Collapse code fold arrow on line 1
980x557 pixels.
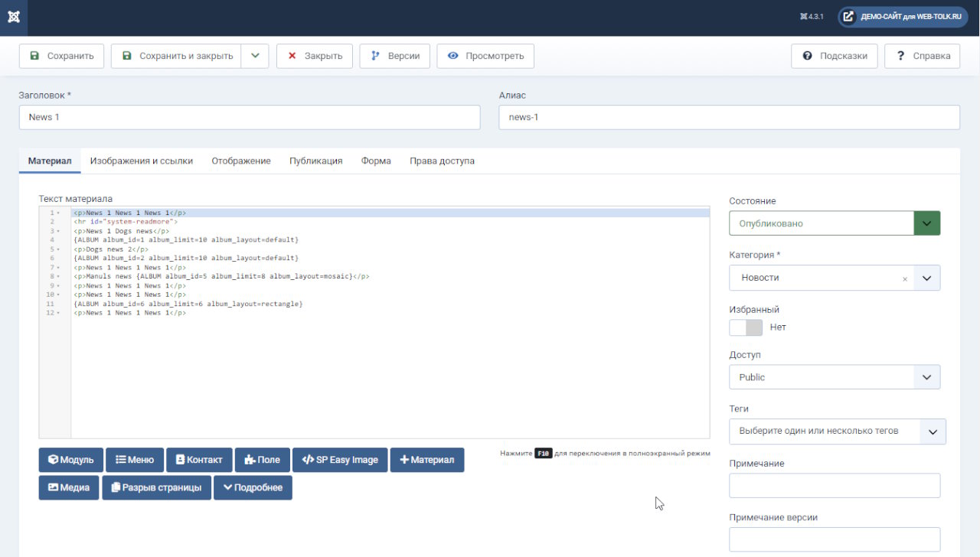(58, 213)
